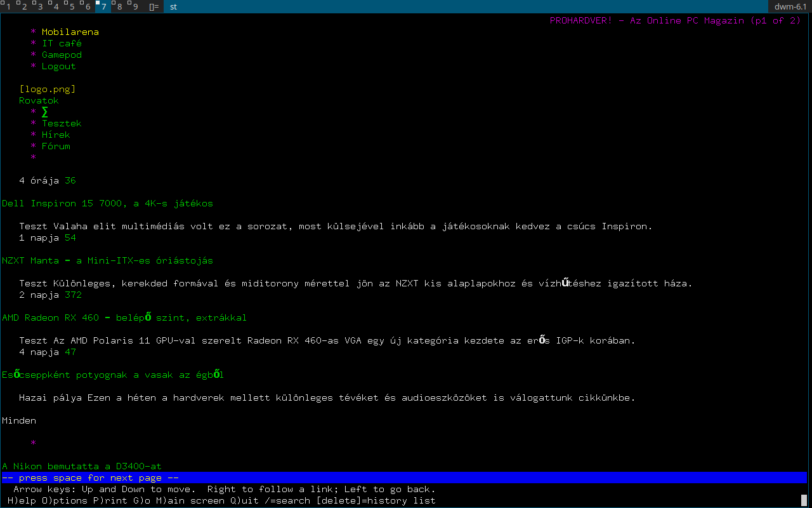
Task: Open the Gamepod link
Action: coord(62,55)
